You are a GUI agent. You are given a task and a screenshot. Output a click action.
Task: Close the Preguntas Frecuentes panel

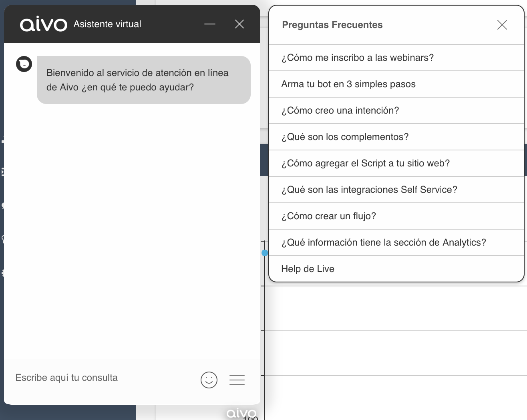502,25
